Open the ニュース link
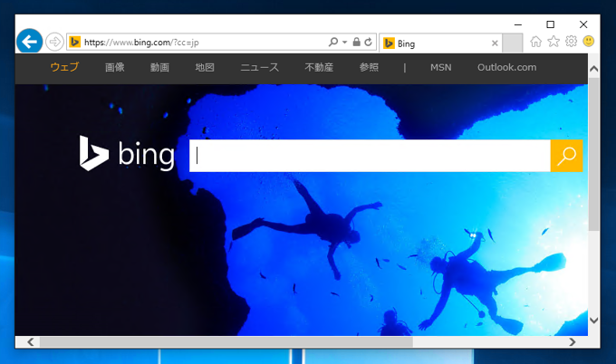The width and height of the screenshot is (616, 364). [x=260, y=68]
